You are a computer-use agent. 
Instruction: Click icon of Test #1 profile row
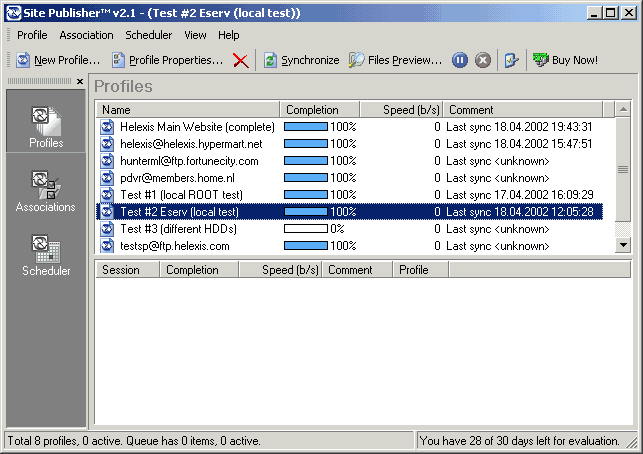pos(107,195)
